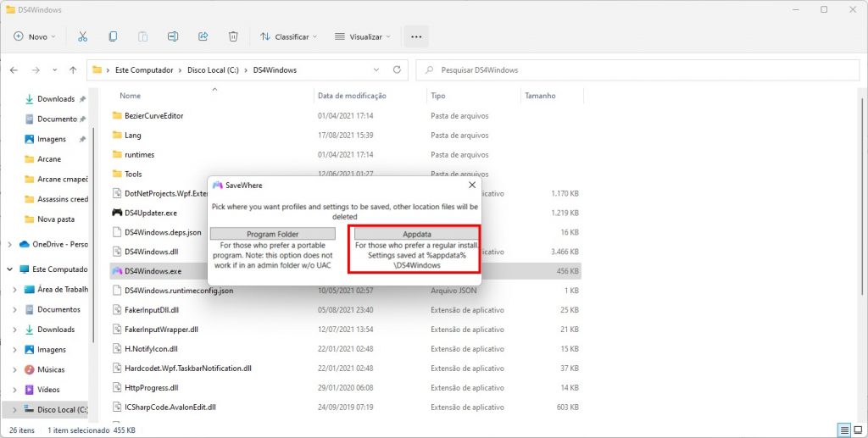868x438 pixels.
Task: Click the HttpProgress.dll file icon
Action: 117,388
